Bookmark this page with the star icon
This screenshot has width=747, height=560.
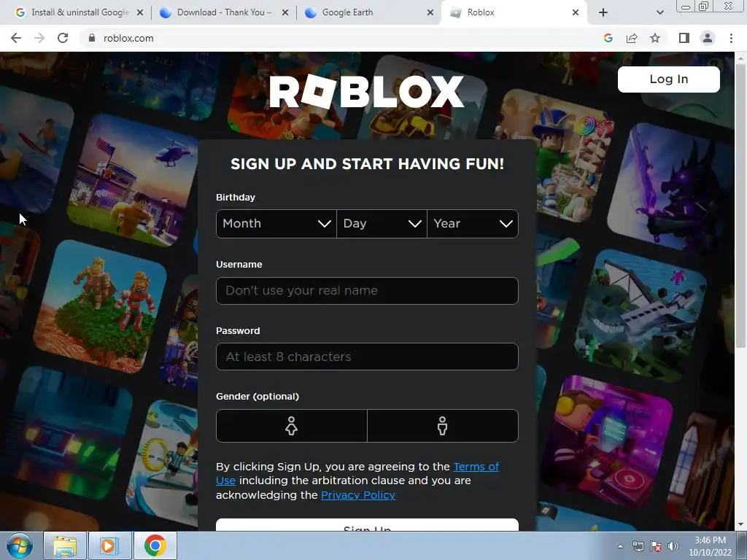655,38
